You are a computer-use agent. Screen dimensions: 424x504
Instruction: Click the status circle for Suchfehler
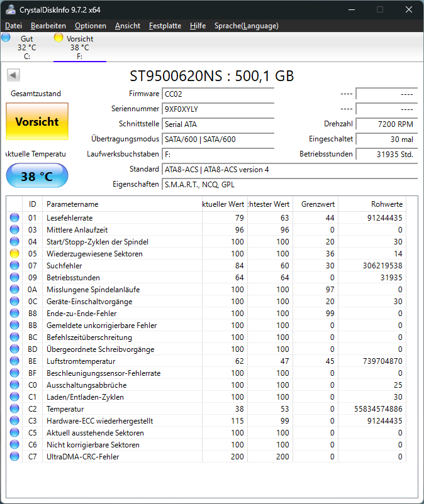pyautogui.click(x=14, y=265)
